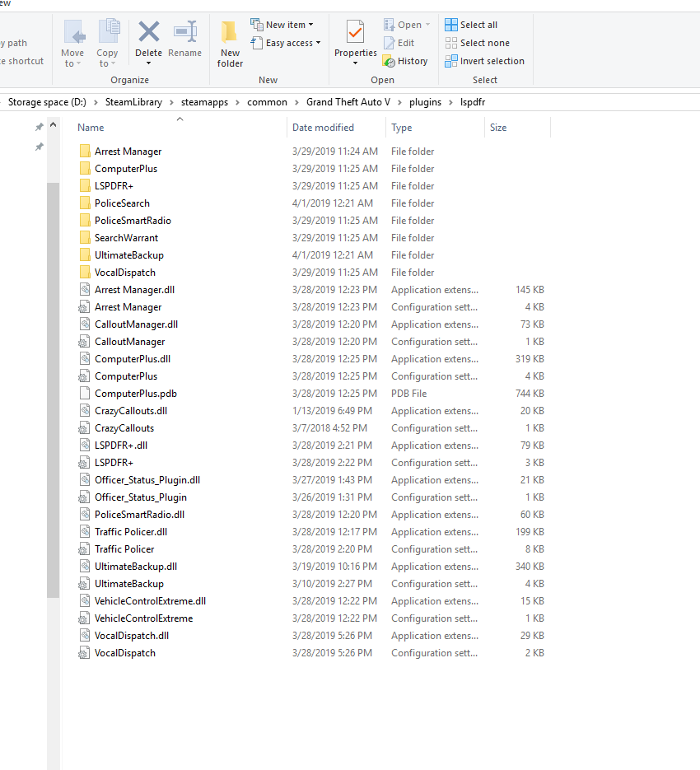Go to steamapps breadcrumb
Viewport: 700px width, 770px height.
[204, 102]
